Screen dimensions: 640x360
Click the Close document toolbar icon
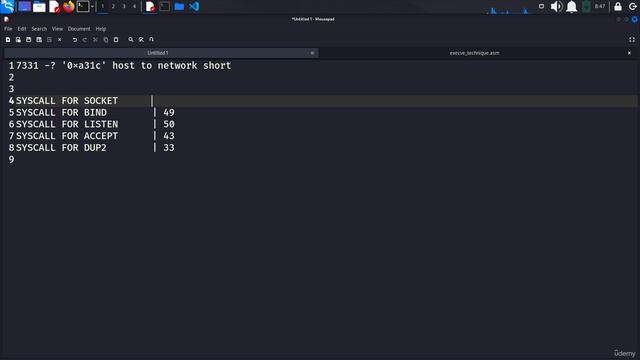tap(60, 40)
